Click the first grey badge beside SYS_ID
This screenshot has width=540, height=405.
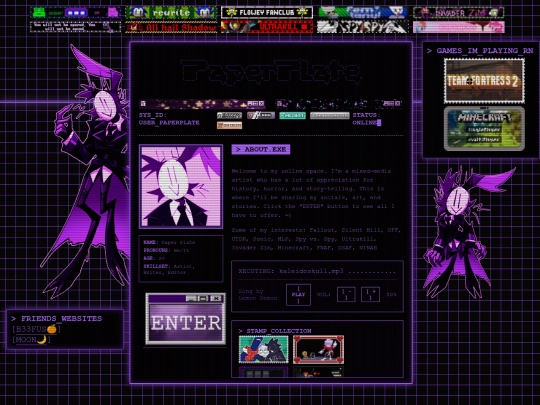(229, 115)
